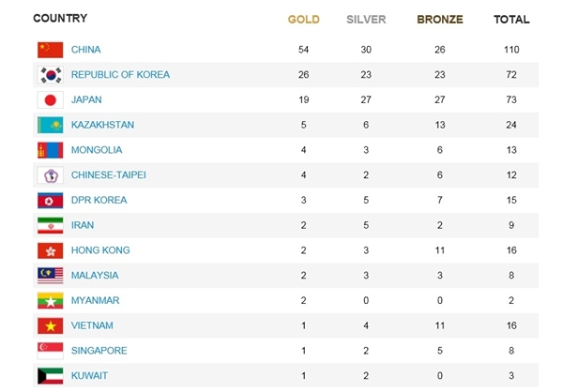
Task: Click the DPR Korea flag icon
Action: 50,201
